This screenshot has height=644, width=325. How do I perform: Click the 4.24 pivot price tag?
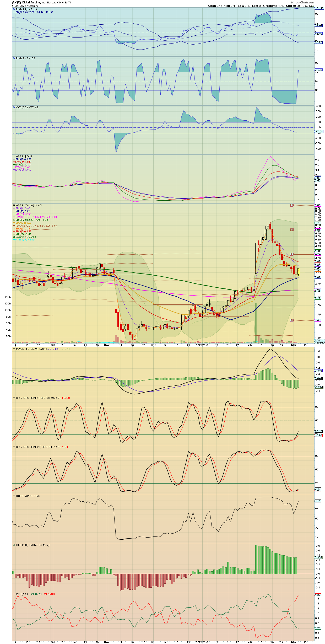pos(318,254)
